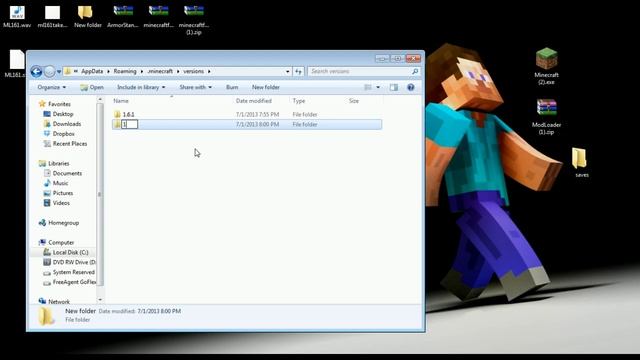Screen dimensions: 640x360
Task: Click New folder in the toolbar
Action: point(266,87)
